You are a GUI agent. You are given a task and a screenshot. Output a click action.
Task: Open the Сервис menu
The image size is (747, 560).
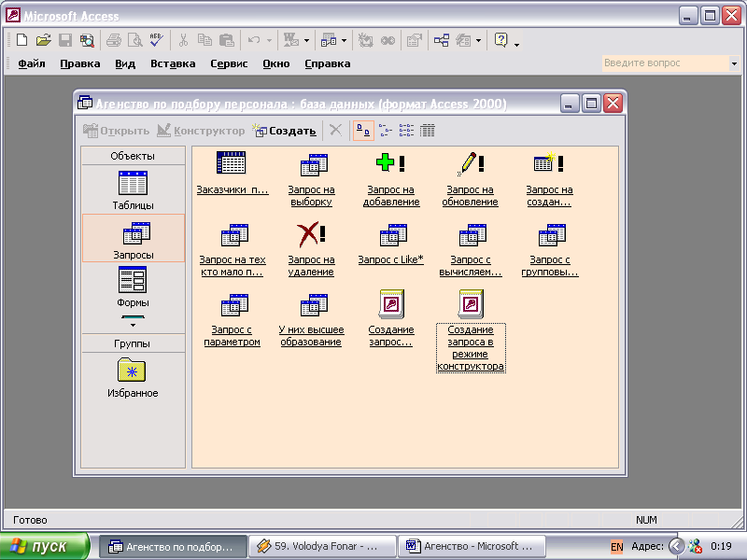(229, 63)
